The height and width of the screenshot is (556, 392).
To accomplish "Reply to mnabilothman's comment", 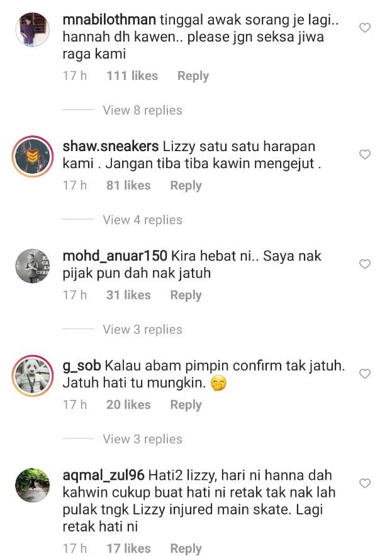I will coord(193,76).
